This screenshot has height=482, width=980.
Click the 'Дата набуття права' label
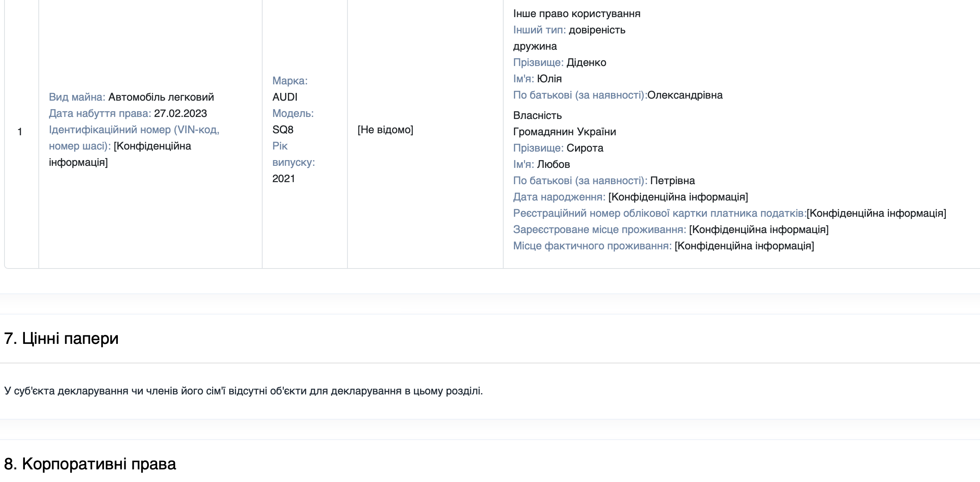100,113
